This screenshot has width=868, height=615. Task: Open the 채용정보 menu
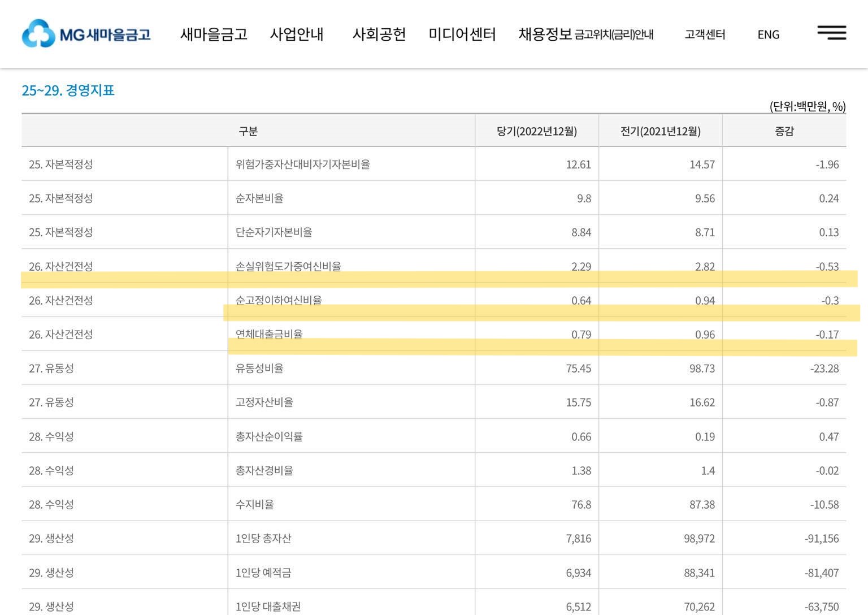(545, 34)
